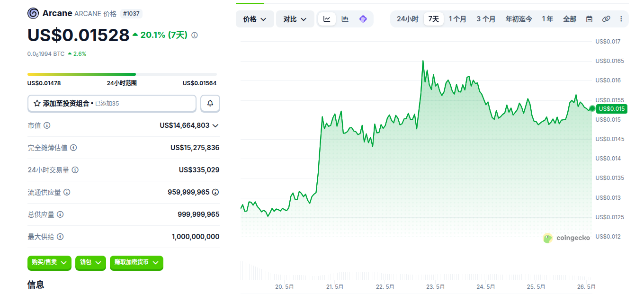Switch to line chart view
This screenshot has width=644, height=294.
tap(327, 19)
